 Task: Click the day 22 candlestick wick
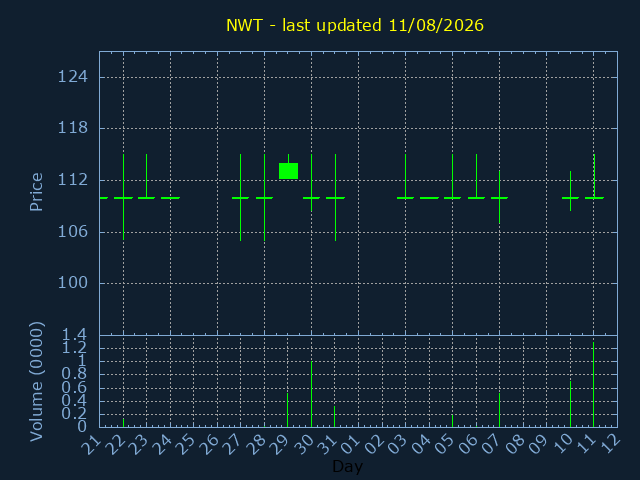(x=123, y=197)
